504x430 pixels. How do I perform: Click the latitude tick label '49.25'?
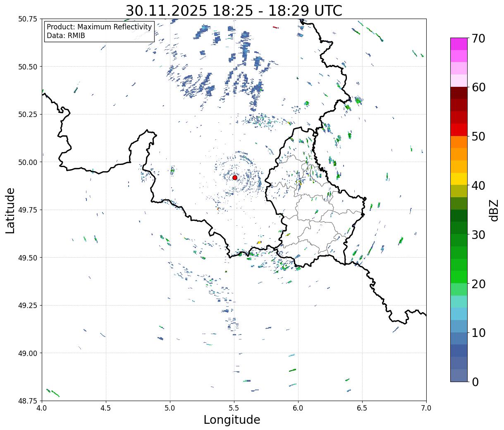coord(28,306)
